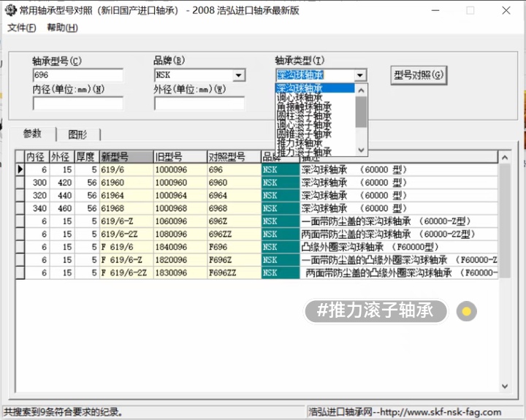Screen dimensions: 526x420
Task: Focus the 外径 (mm) input field
Action: 199,103
